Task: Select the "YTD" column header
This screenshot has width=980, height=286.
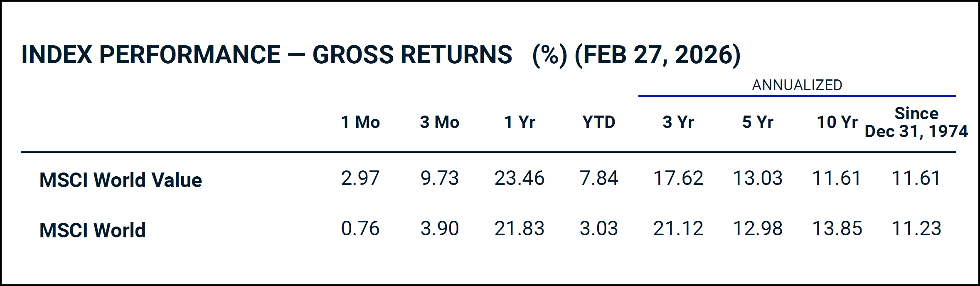Action: pyautogui.click(x=598, y=122)
